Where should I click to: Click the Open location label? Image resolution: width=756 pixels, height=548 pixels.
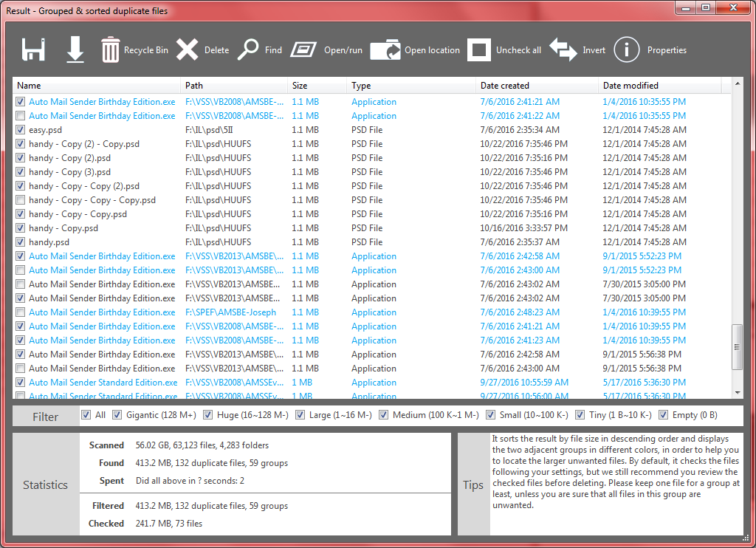coord(432,50)
